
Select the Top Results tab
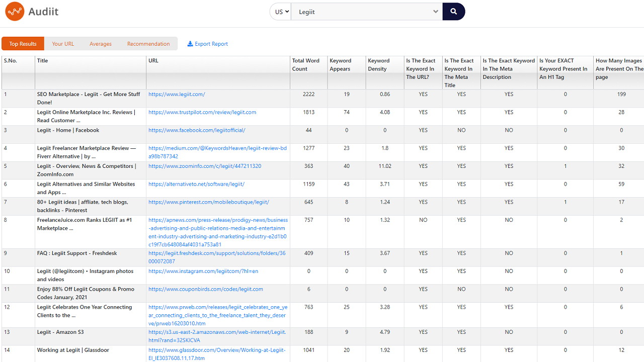coord(23,44)
